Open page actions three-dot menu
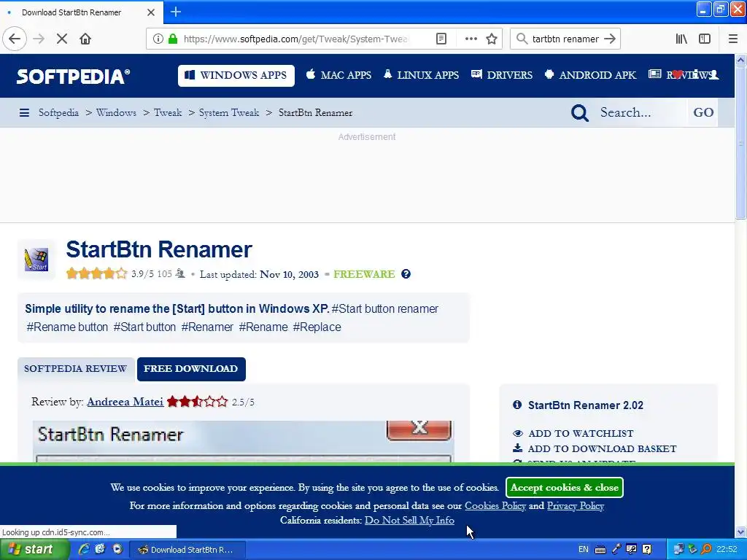The width and height of the screenshot is (747, 560). click(471, 39)
